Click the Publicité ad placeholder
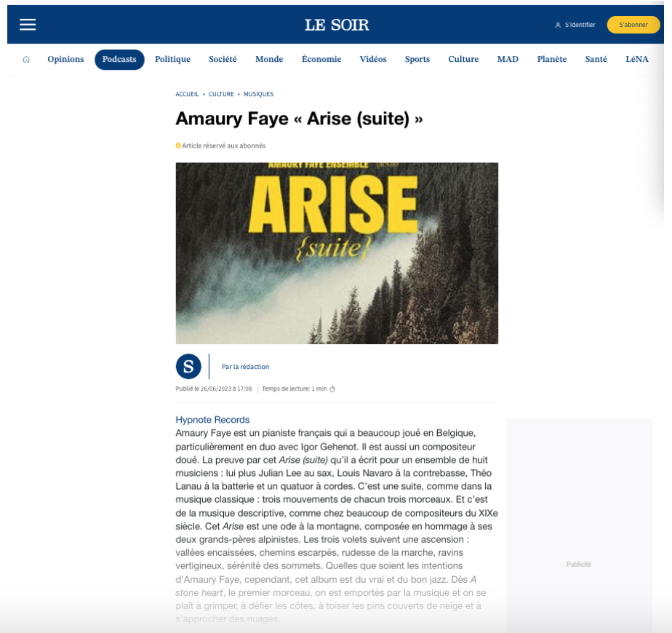672x633 pixels. (578, 564)
